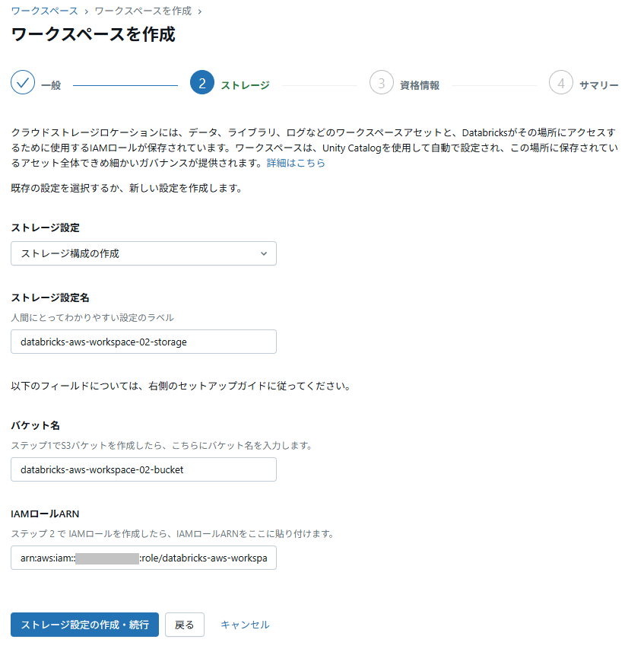This screenshot has height=652, width=644.
Task: Expand the ストレージ構成の作成 combo box
Action: (144, 253)
